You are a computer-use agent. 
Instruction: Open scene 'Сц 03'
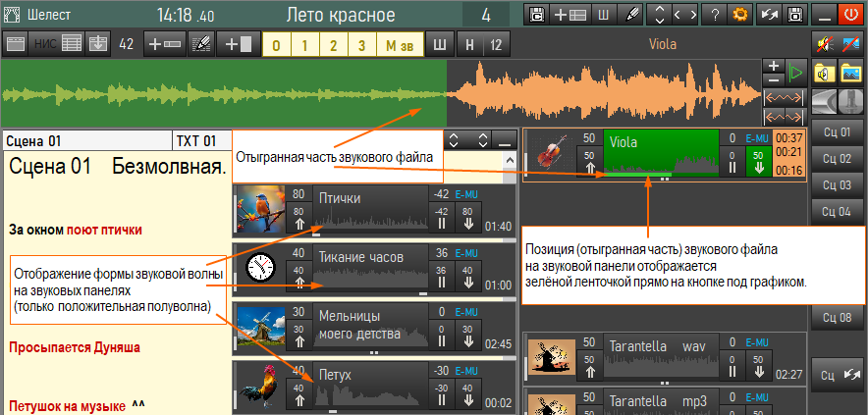(837, 184)
